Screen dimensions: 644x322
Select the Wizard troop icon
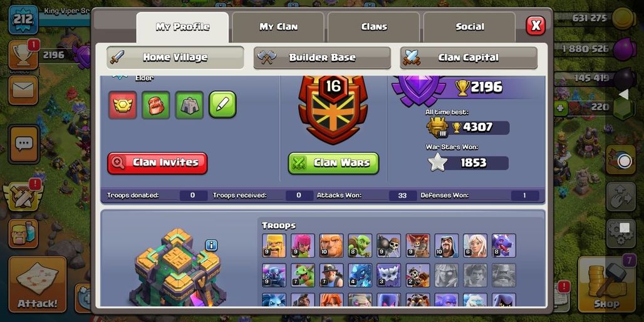[x=447, y=246]
